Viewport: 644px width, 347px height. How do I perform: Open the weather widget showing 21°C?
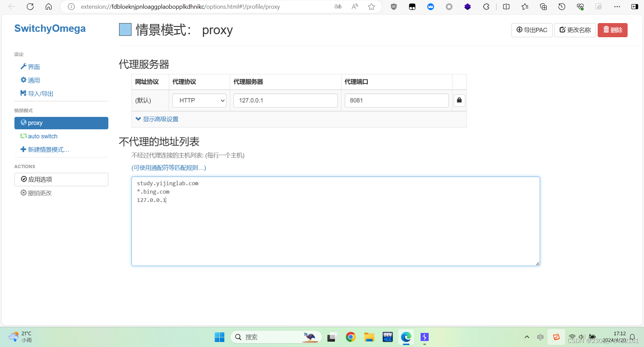20,337
